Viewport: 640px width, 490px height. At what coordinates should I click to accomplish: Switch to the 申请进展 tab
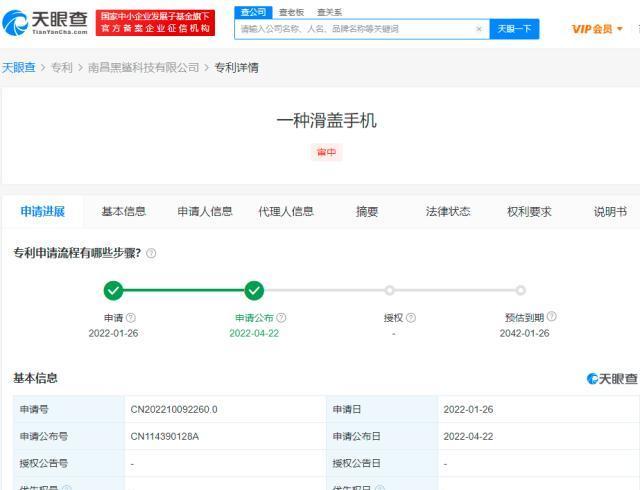coord(42,212)
